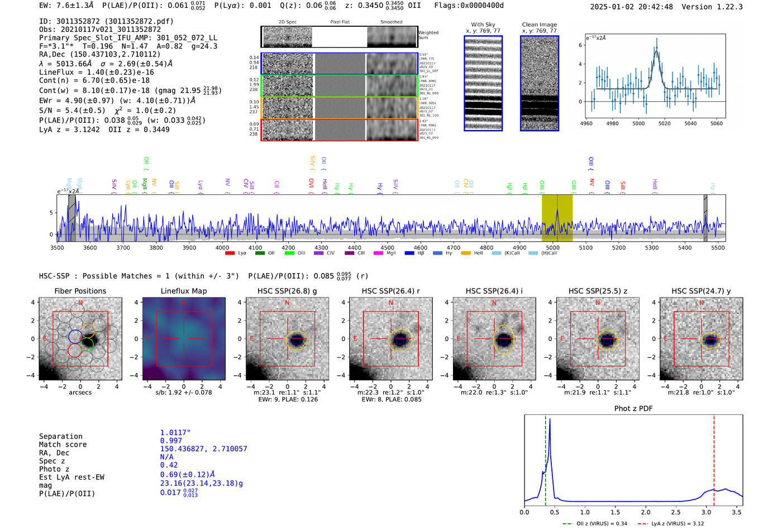Select the Obs: 20210117v021_3011352872 line
This screenshot has width=782, height=532.
click(x=100, y=30)
